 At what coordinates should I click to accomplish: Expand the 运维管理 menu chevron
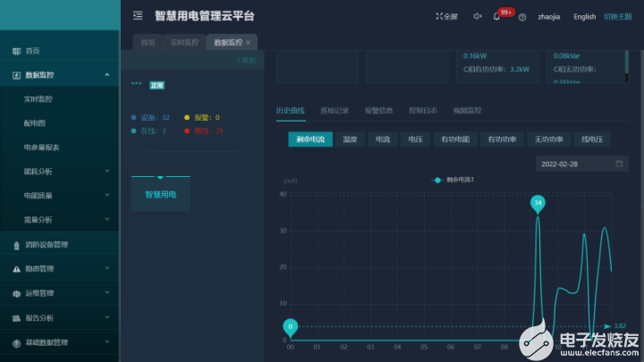[107, 293]
